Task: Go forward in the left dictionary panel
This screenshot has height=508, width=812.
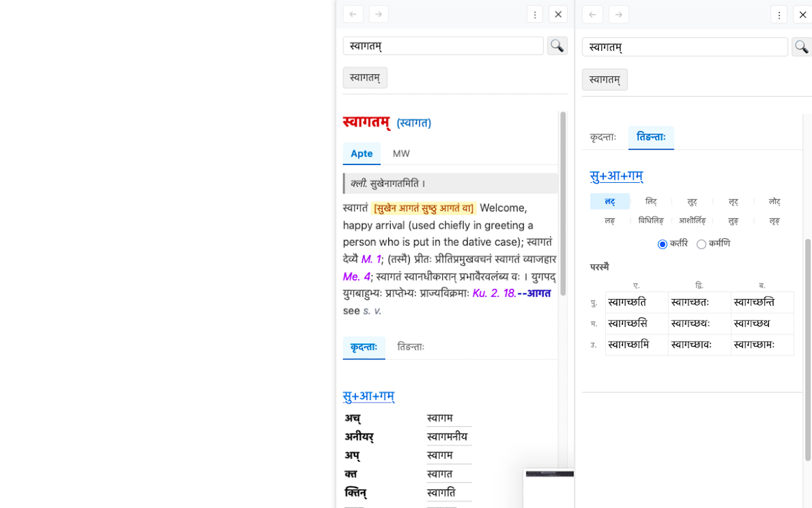Action: click(x=379, y=14)
